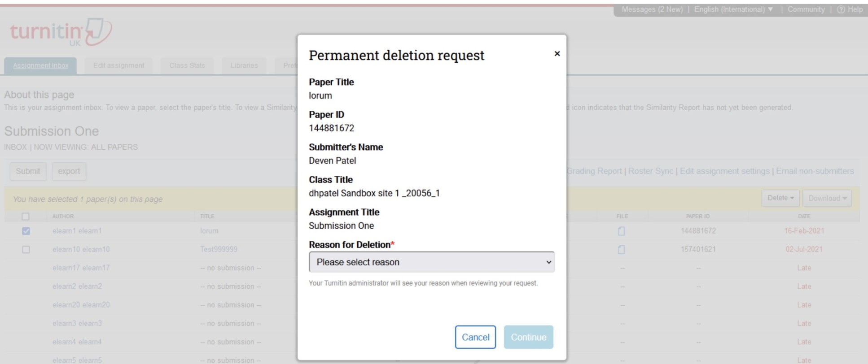Viewport: 868px width, 364px height.
Task: Switch to the Class Stats tab
Action: (187, 65)
